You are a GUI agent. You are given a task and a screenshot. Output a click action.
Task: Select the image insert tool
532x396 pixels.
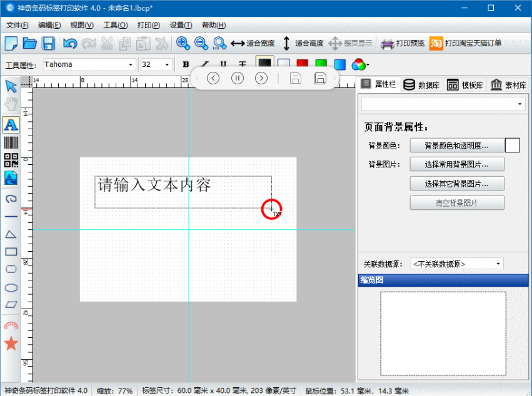[x=11, y=178]
